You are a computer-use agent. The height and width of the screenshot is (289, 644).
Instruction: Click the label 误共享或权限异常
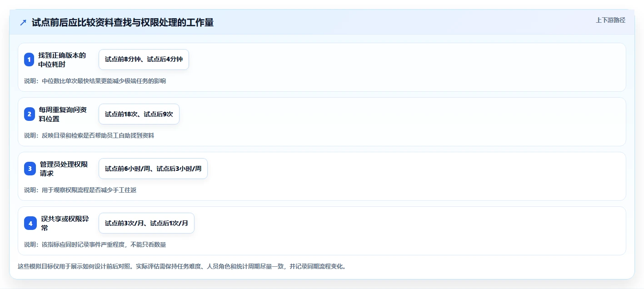(x=65, y=223)
